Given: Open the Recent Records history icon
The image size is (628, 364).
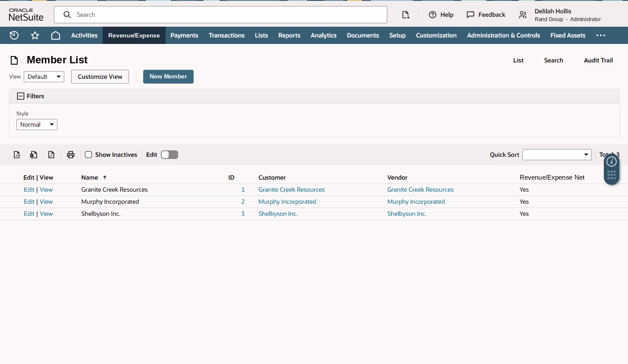Looking at the screenshot, I should pyautogui.click(x=14, y=35).
